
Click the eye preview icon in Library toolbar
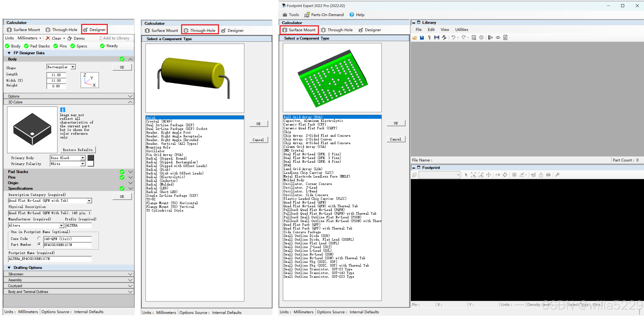click(x=498, y=38)
